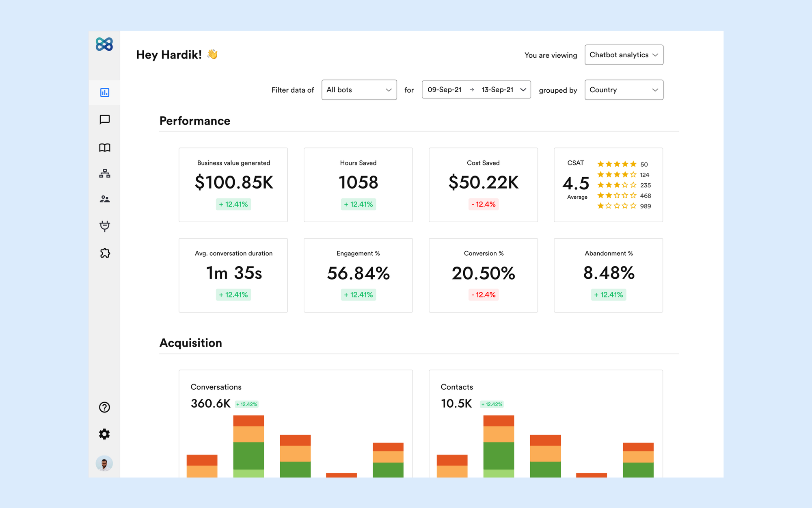Click the analytics/bar chart sidebar icon
This screenshot has width=812, height=508.
click(105, 92)
